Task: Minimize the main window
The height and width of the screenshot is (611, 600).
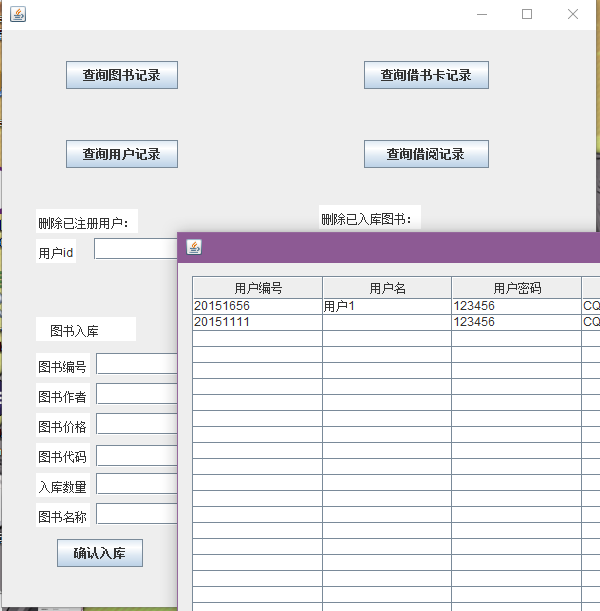Action: 482,14
